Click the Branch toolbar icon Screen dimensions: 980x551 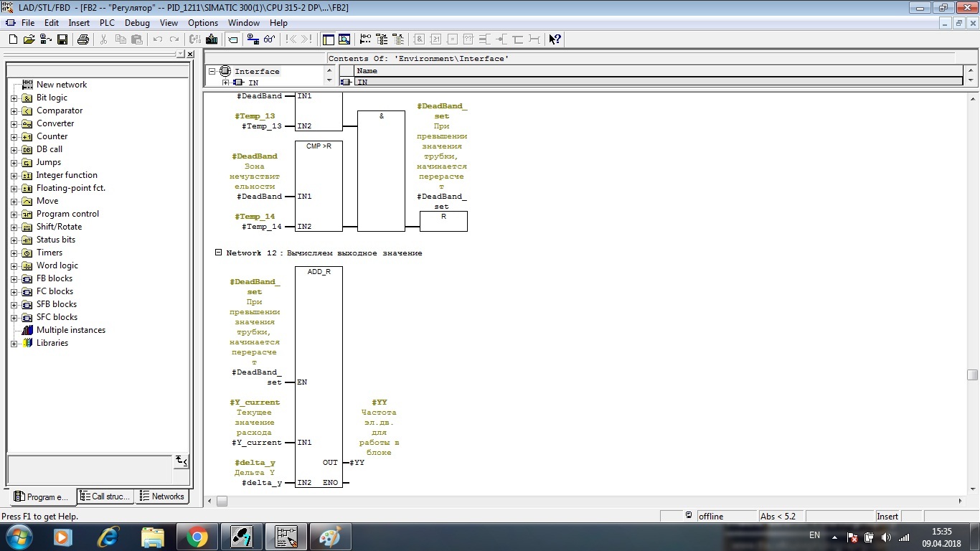click(x=517, y=39)
